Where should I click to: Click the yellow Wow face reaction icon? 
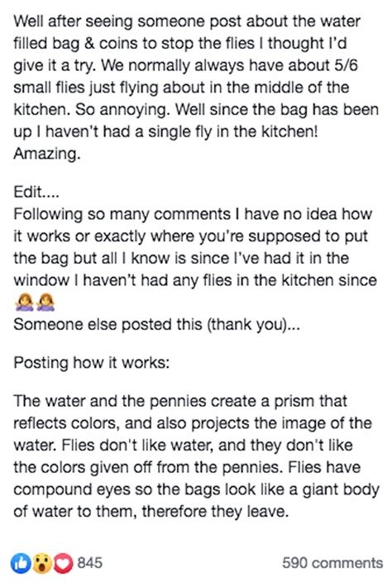[43, 563]
